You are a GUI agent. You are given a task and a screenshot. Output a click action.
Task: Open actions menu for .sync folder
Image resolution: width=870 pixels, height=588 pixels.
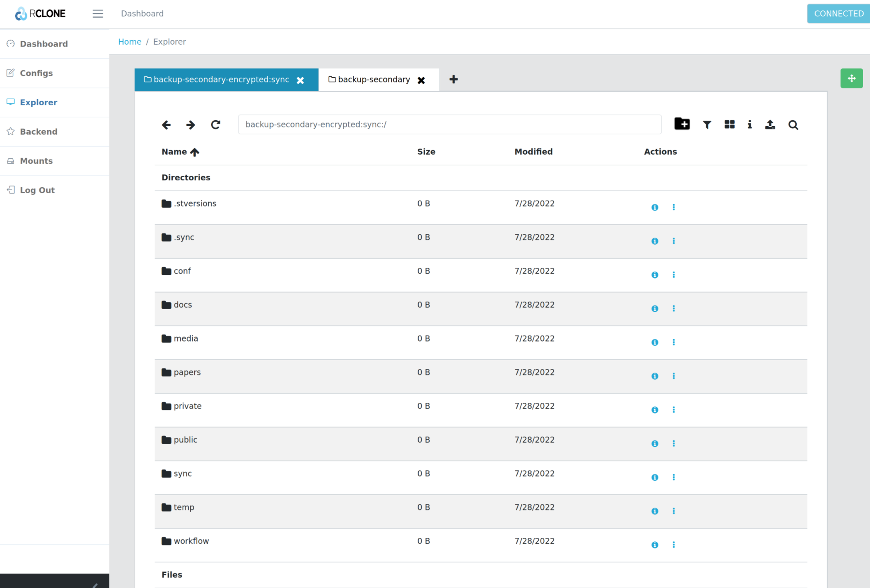[x=674, y=241]
